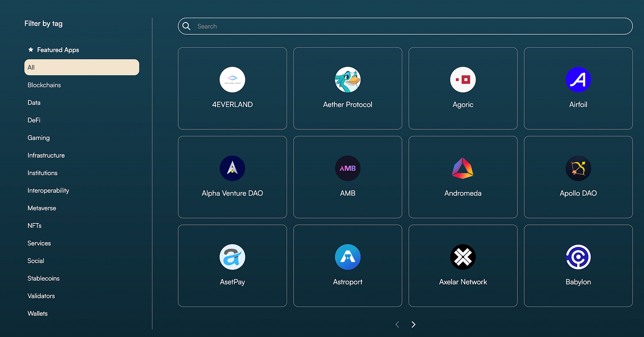The image size is (644, 337).
Task: Click the Astroport name text
Action: coord(348,282)
